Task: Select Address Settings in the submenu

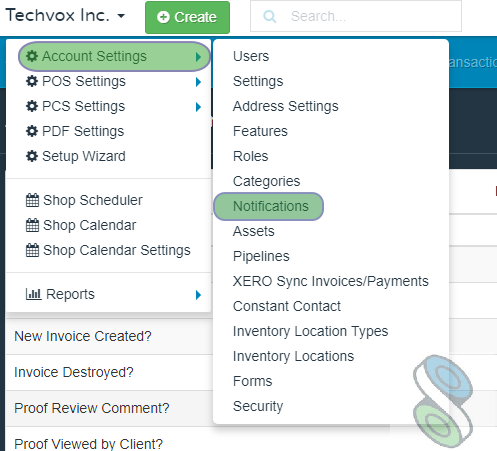Action: coord(286,106)
